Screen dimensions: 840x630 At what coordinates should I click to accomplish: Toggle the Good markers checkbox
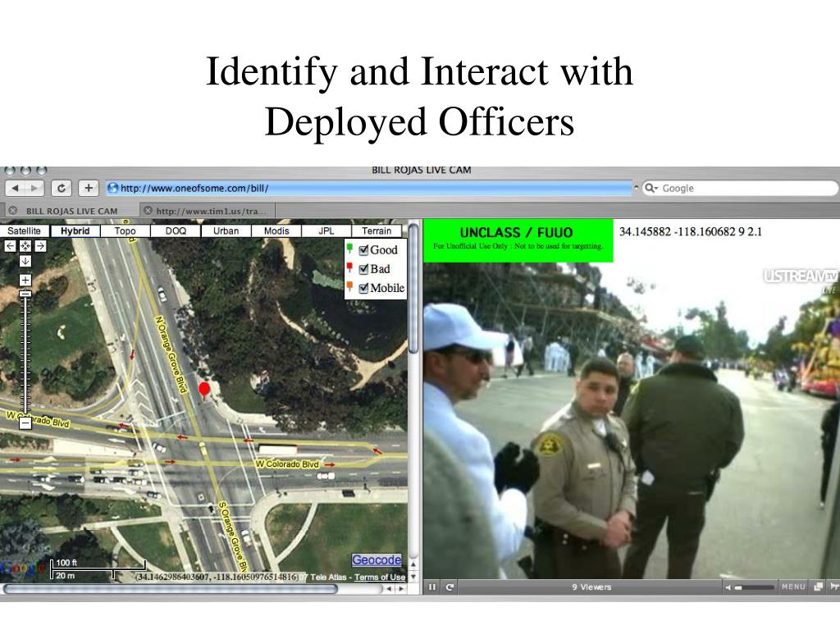(x=363, y=250)
